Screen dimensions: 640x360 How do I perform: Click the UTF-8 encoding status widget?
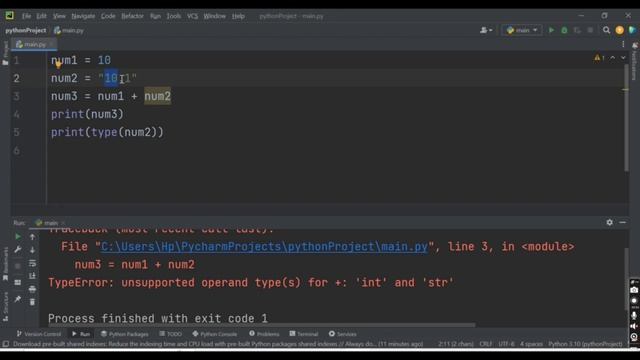(506, 344)
